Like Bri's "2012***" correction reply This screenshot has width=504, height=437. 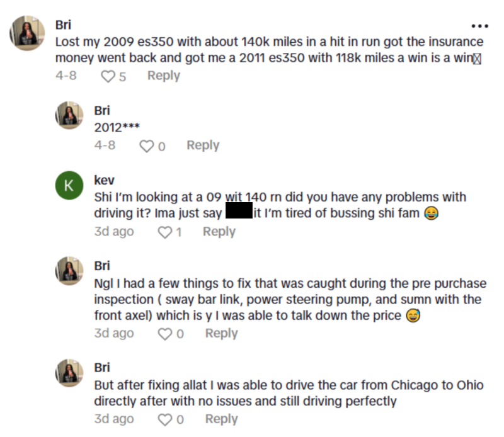pyautogui.click(x=147, y=146)
